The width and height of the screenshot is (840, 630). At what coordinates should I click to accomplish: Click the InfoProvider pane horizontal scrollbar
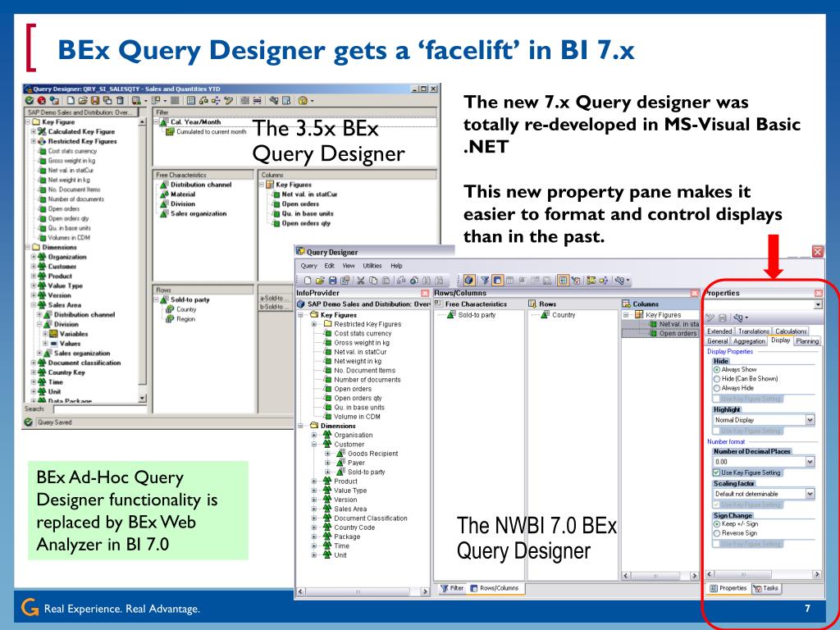[x=363, y=591]
